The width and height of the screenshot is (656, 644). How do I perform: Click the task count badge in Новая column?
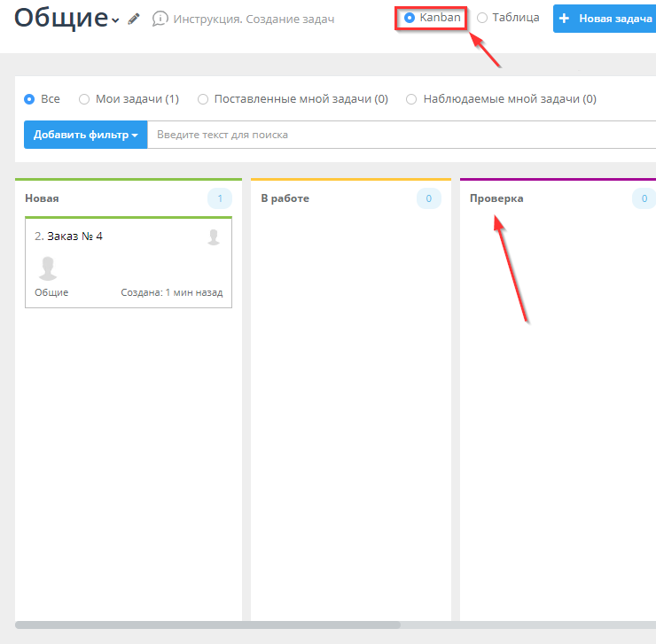[220, 198]
